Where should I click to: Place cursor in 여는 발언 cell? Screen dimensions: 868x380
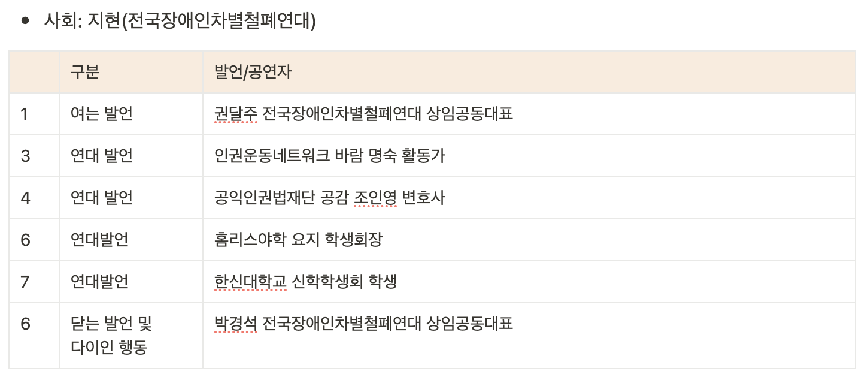[130, 114]
